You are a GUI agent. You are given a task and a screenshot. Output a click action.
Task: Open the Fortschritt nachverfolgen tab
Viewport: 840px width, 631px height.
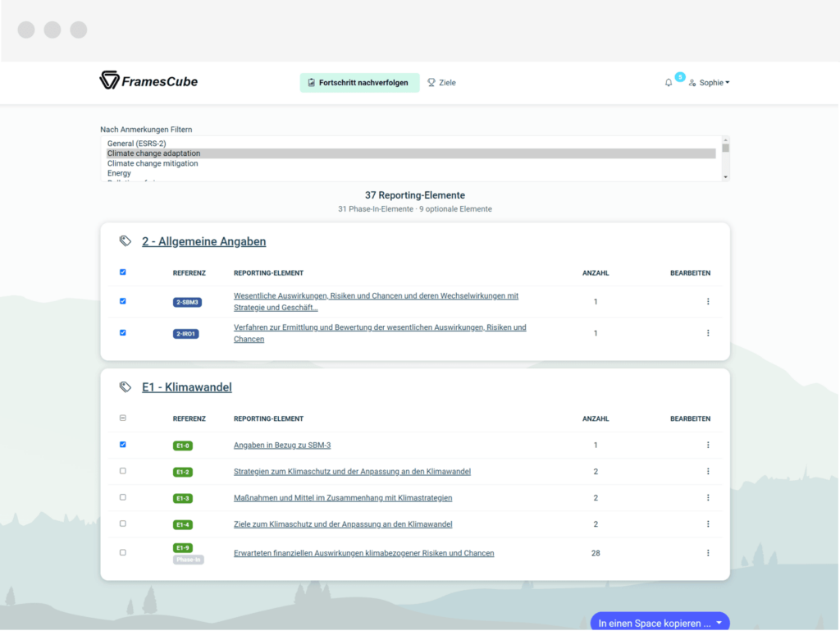[x=359, y=83]
